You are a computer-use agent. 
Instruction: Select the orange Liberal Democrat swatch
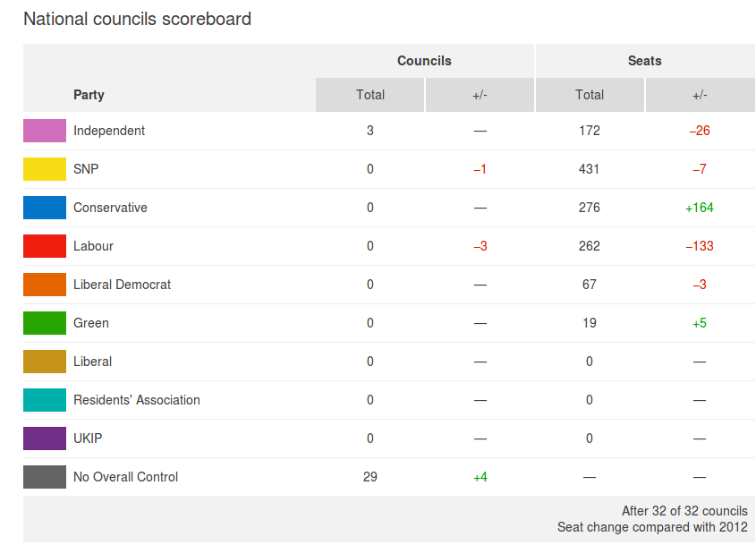coord(45,285)
